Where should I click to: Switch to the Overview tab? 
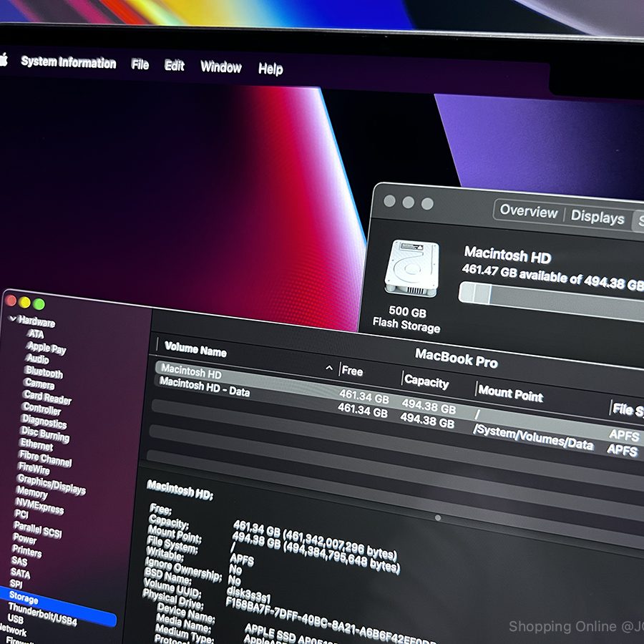click(529, 212)
